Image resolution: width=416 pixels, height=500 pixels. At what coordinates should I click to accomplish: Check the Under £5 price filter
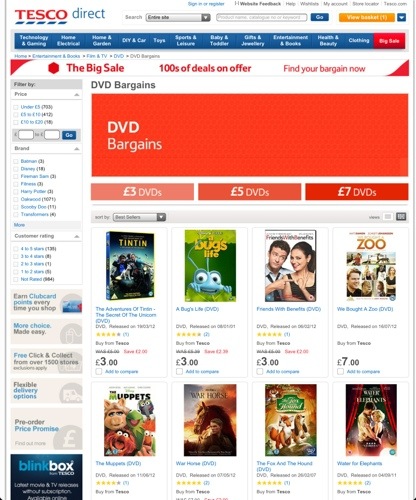pyautogui.click(x=16, y=107)
